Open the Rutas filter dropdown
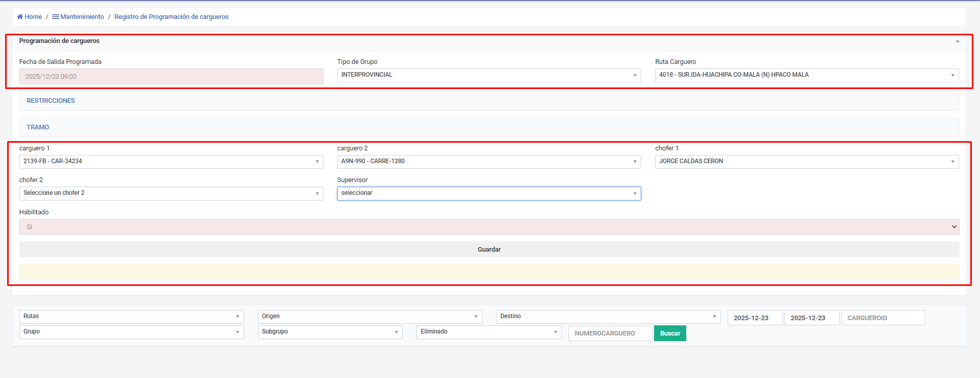Image resolution: width=980 pixels, height=378 pixels. [132, 317]
